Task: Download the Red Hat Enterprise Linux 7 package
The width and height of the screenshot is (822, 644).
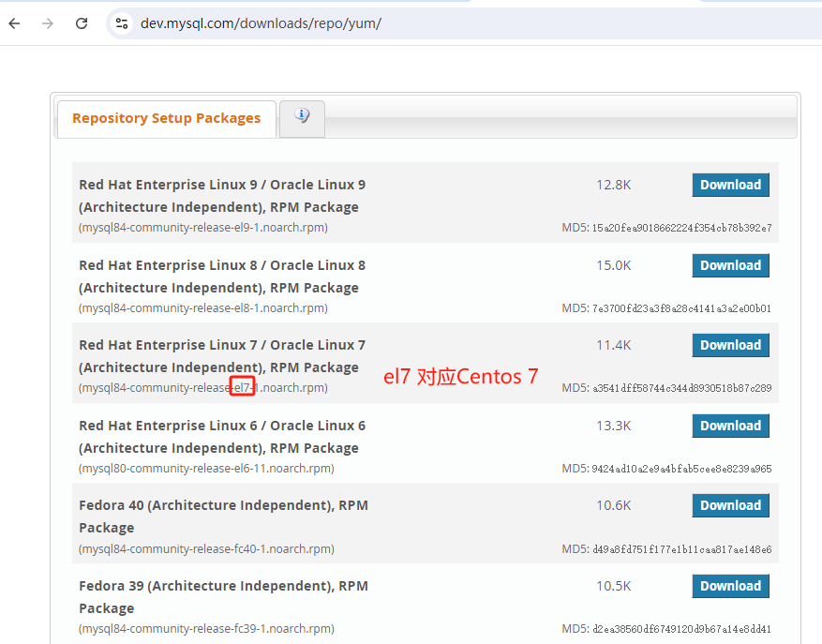Action: tap(730, 345)
